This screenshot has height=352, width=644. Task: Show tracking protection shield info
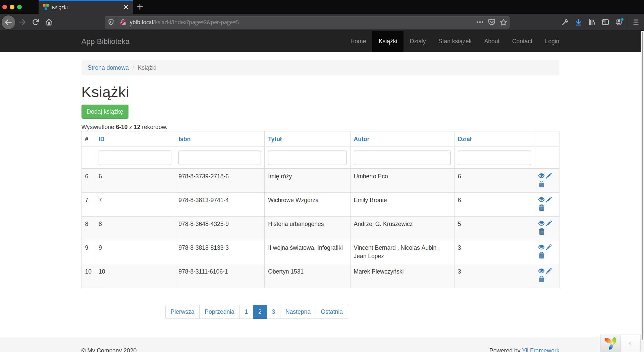(x=111, y=22)
